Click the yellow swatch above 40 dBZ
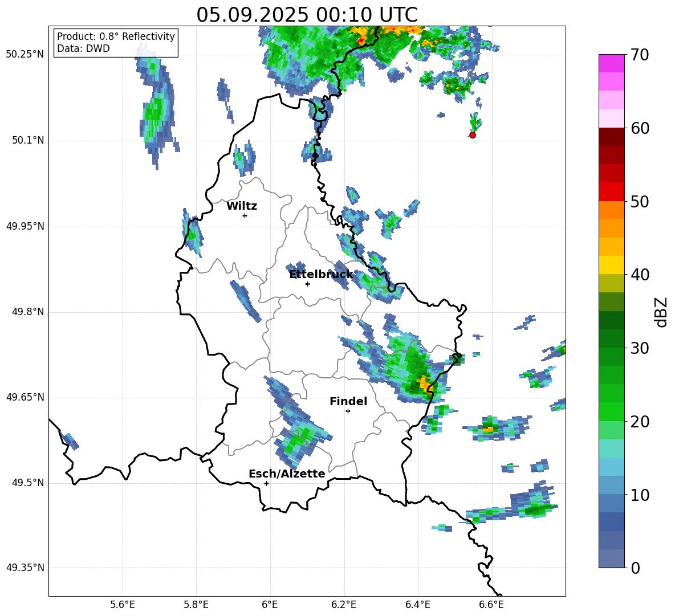The image size is (675, 616). [611, 264]
